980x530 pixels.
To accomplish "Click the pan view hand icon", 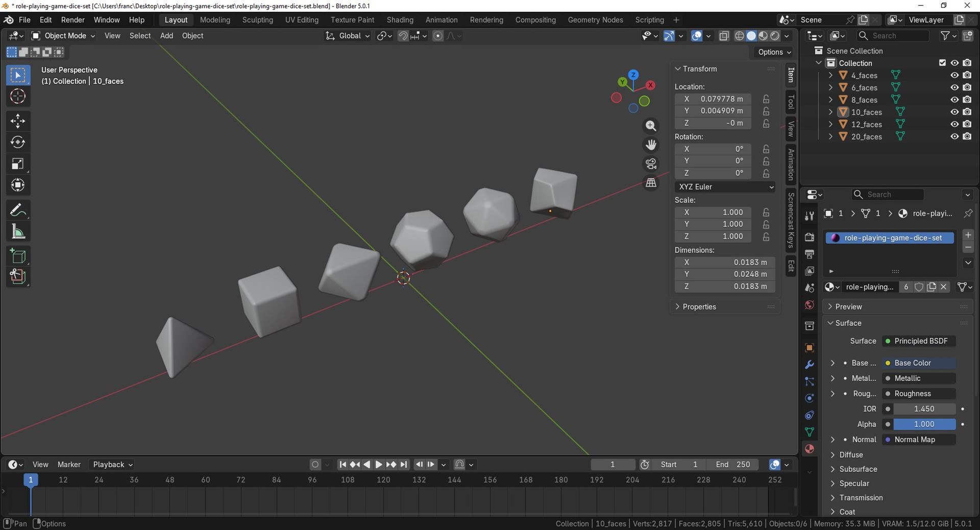I will 651,145.
